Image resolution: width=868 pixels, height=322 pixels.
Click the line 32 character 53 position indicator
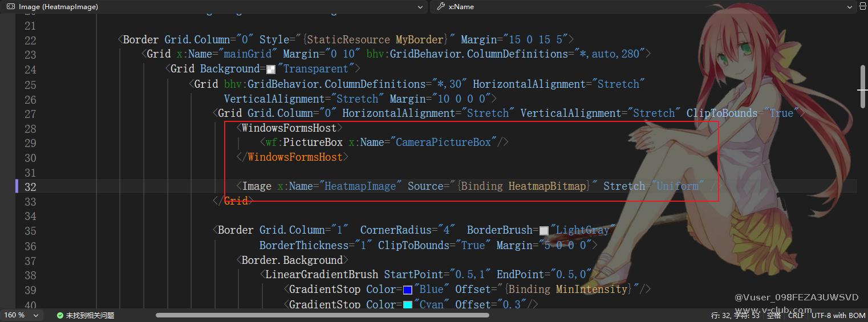(x=735, y=315)
